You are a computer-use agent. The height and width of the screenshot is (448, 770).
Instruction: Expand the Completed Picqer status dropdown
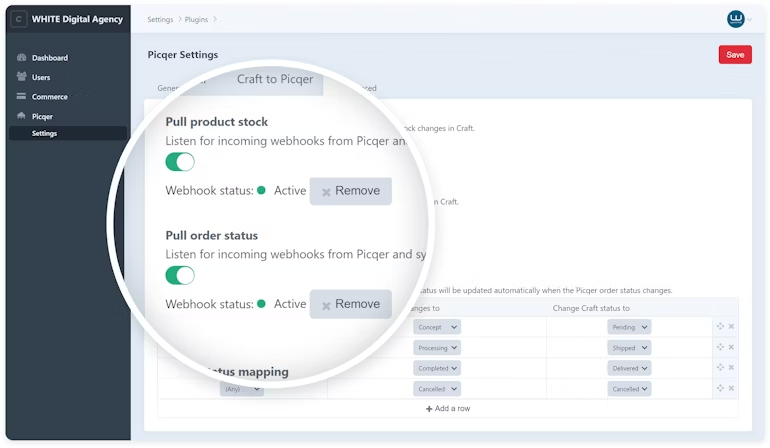coord(438,368)
